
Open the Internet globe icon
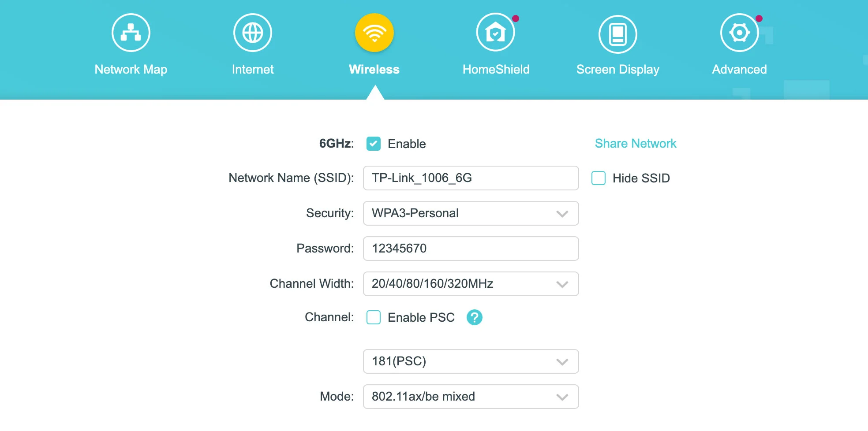(253, 33)
